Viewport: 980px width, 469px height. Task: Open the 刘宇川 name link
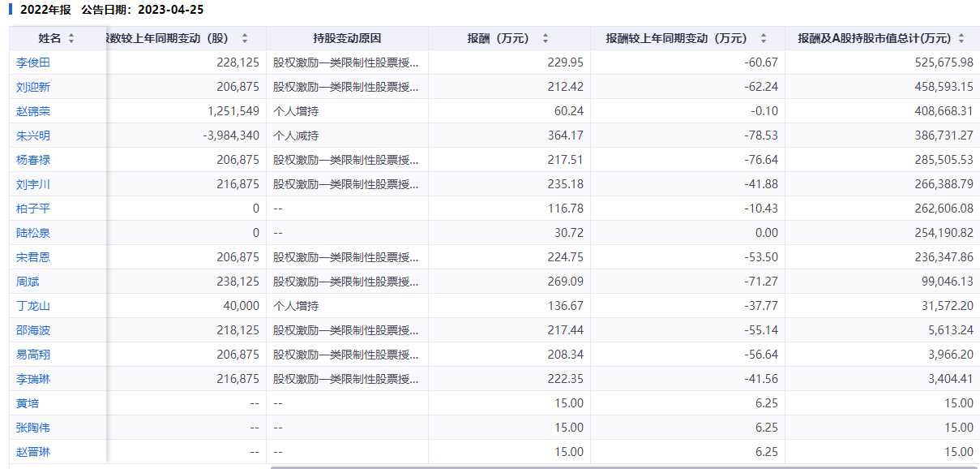coord(33,184)
